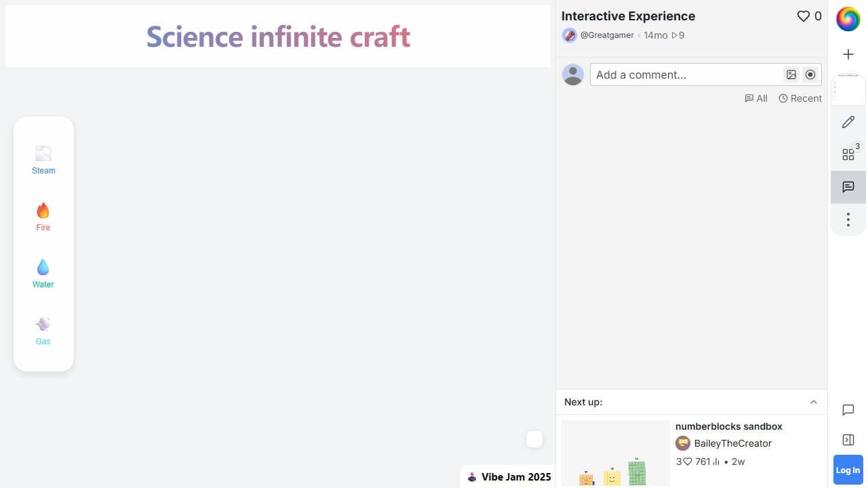Open BaileyTheCreator profile name
Image resolution: width=868 pixels, height=488 pixels.
[733, 443]
